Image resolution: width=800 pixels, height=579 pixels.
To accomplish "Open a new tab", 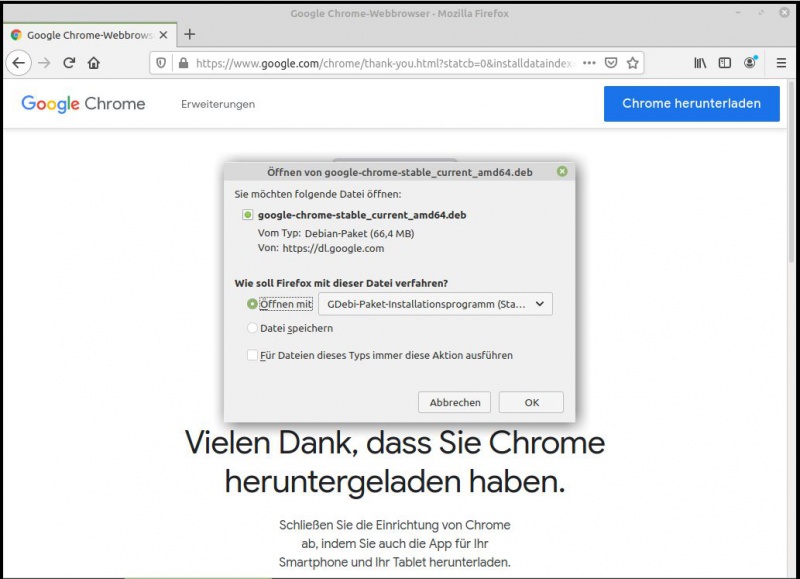I will pyautogui.click(x=190, y=34).
